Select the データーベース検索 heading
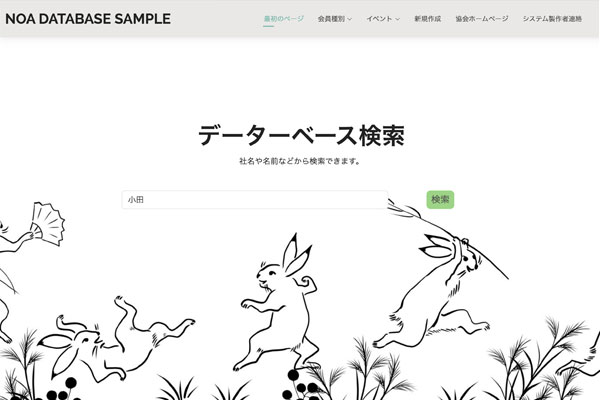The image size is (600, 400). 301,135
